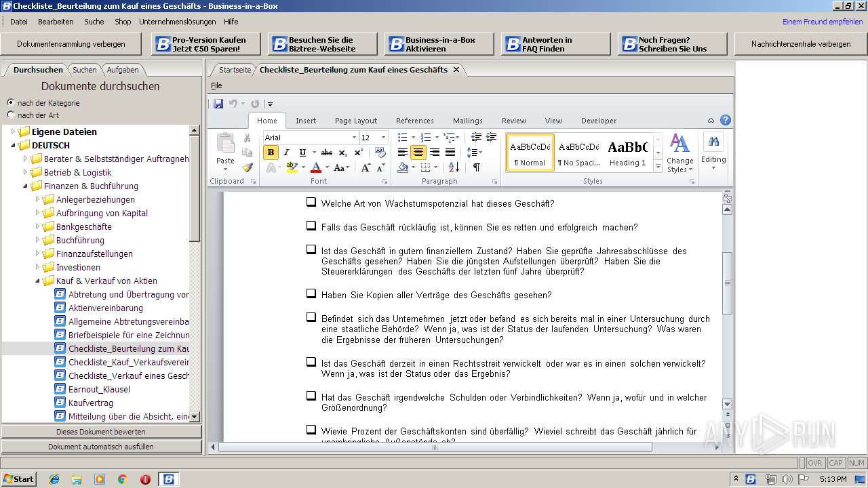
Task: Apply Underline formatting
Action: tap(302, 152)
